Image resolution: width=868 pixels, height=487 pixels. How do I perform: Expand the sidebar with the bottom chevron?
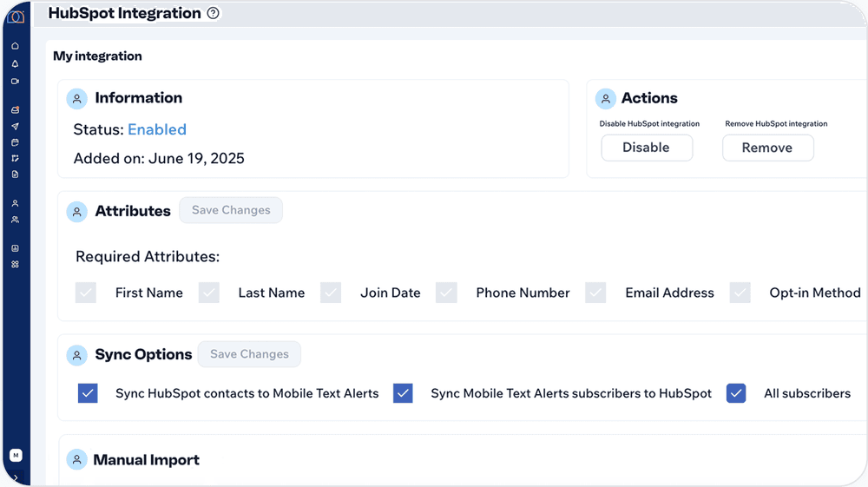[16, 477]
